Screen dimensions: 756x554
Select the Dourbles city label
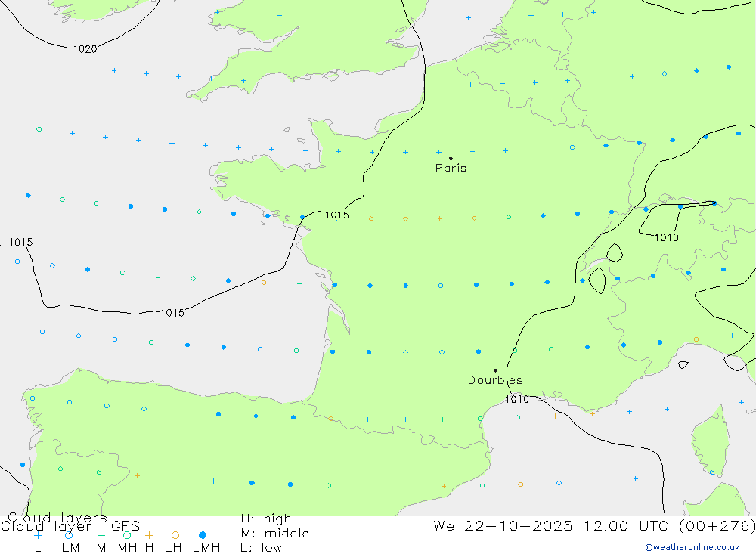[495, 380]
